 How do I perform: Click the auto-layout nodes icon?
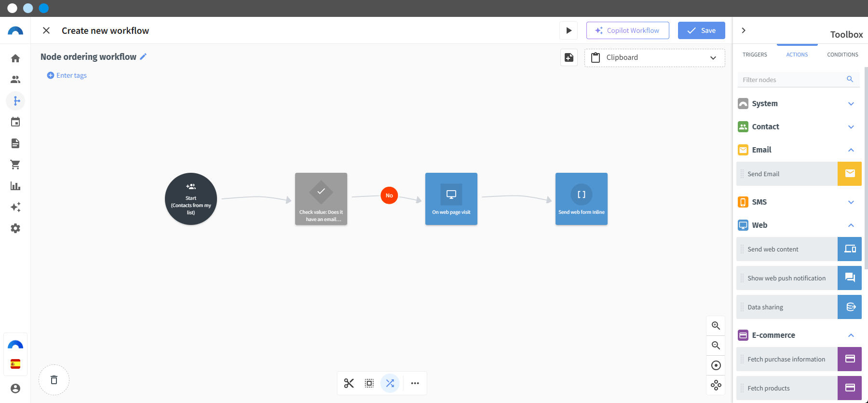click(716, 385)
